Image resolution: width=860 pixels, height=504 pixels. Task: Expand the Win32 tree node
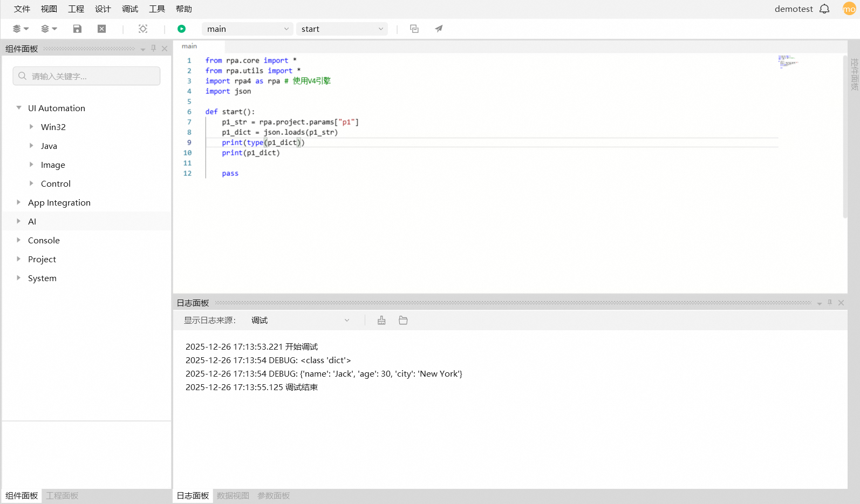tap(31, 127)
